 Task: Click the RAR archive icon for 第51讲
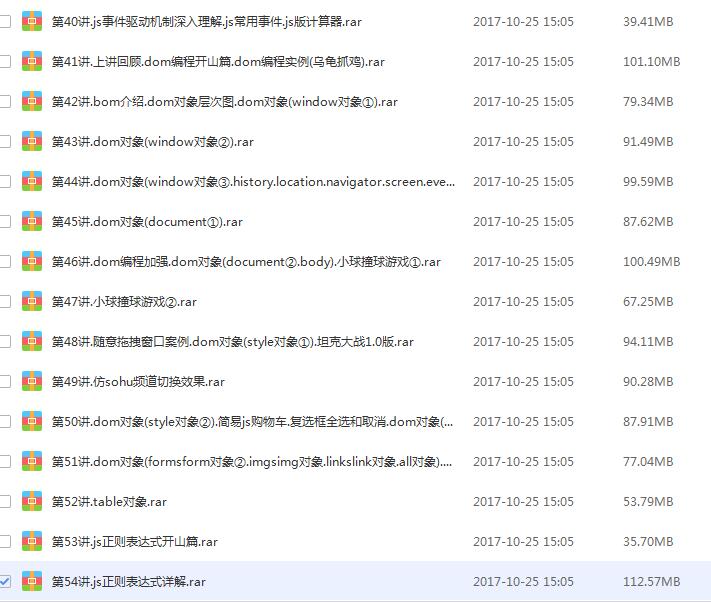32,461
